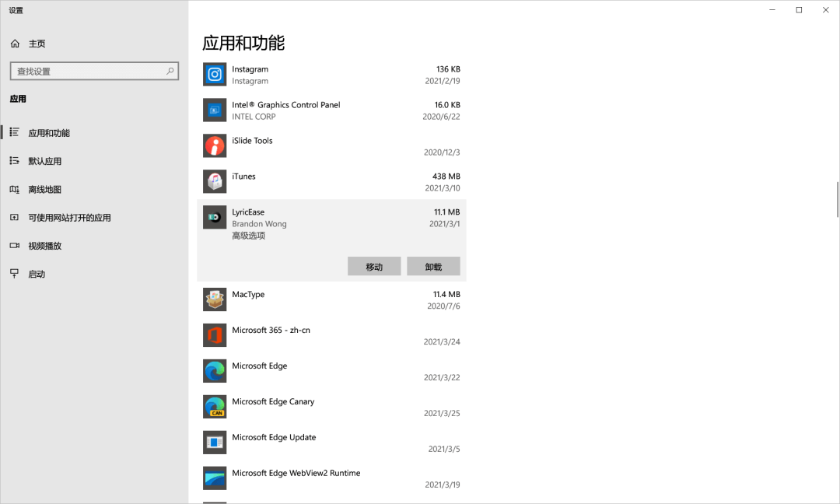This screenshot has height=504, width=840.
Task: Click the 可使用网站打开的应用 sidebar icon
Action: coord(15,218)
